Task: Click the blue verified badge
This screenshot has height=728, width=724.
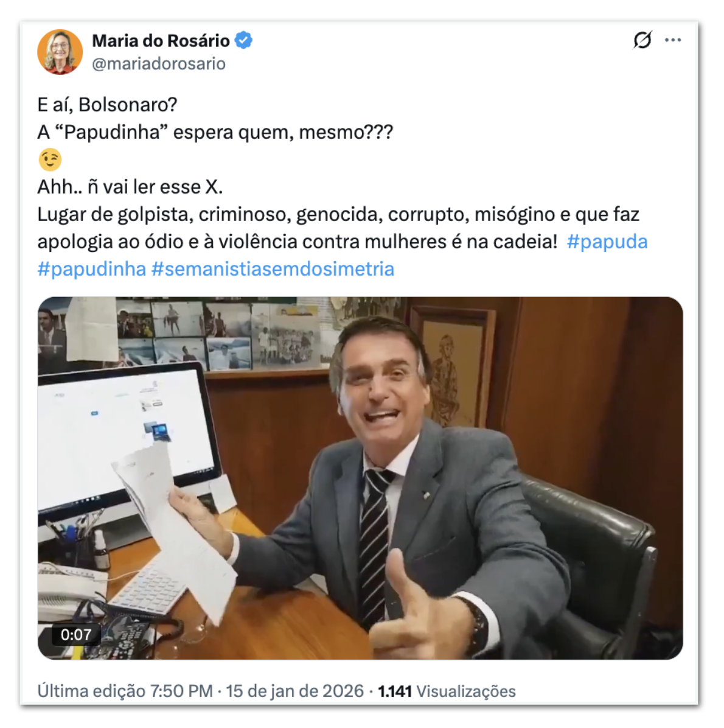Action: click(x=243, y=40)
